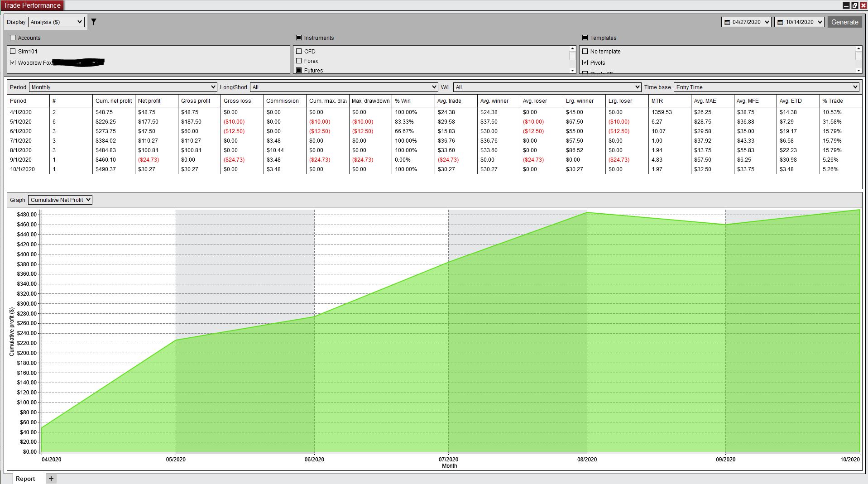
Task: Open the Period Monthly dropdown
Action: pyautogui.click(x=123, y=87)
